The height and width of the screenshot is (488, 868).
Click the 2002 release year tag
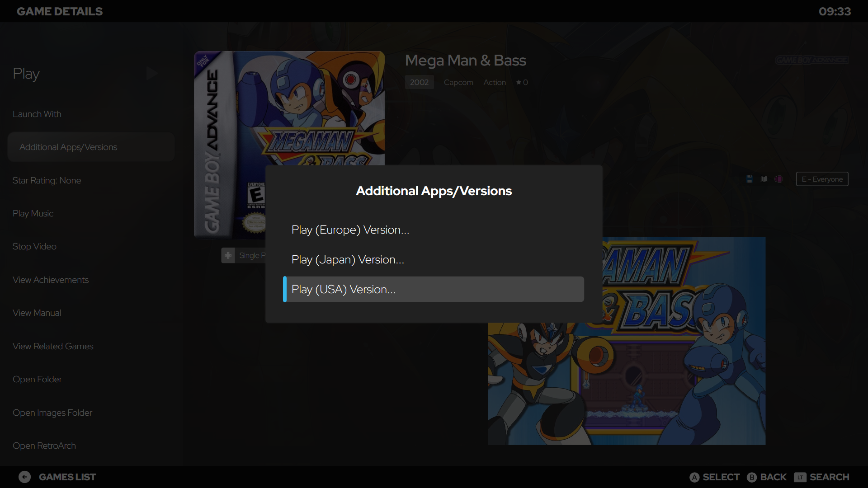pos(419,82)
